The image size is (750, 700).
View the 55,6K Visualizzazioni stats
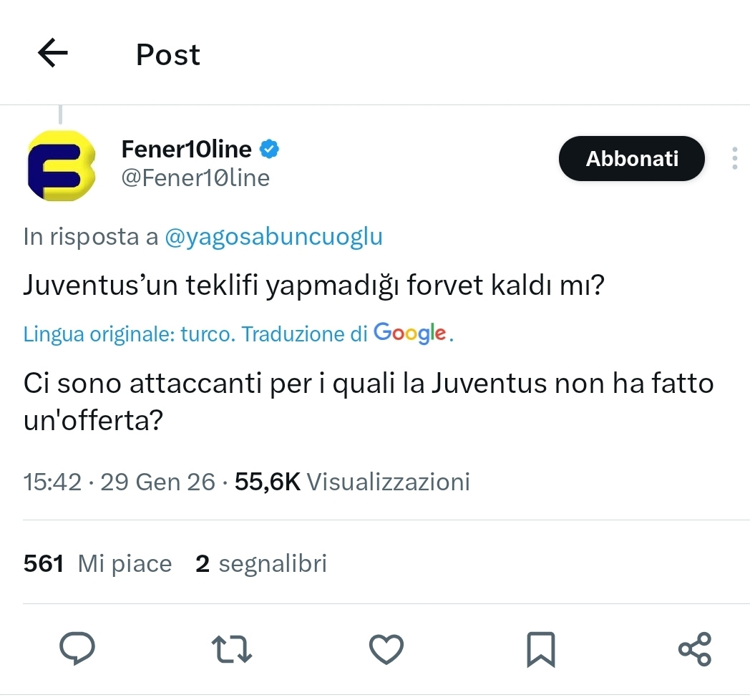pos(352,482)
